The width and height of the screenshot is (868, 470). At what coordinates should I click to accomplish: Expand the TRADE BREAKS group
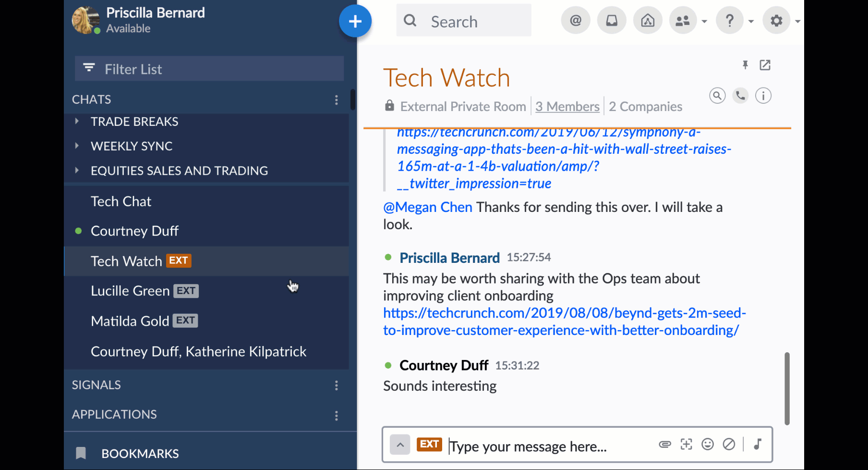(x=77, y=122)
